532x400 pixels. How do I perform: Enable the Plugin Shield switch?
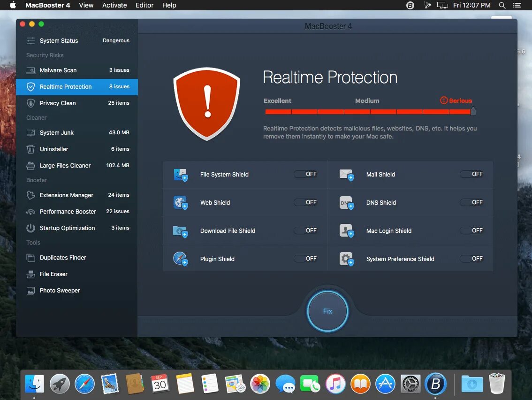point(305,259)
